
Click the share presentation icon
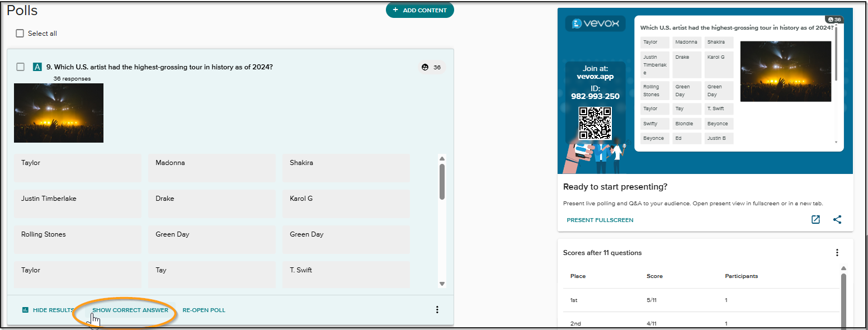pos(837,220)
